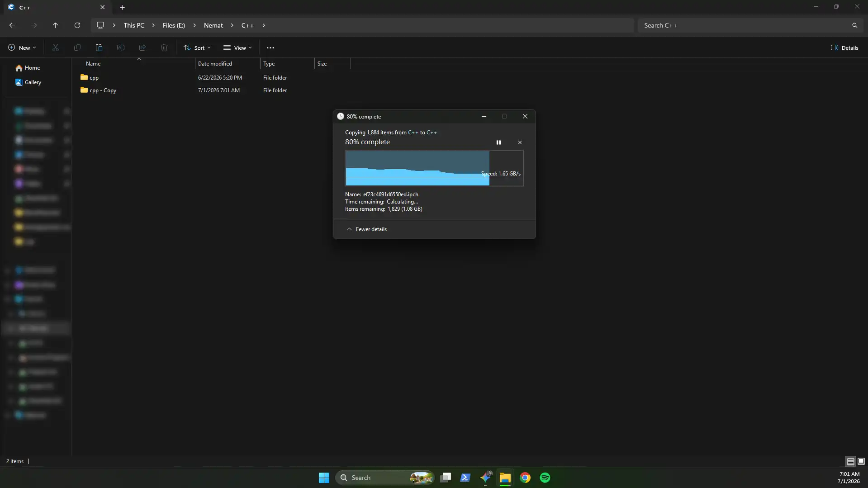
Task: Navigate up one folder level
Action: pyautogui.click(x=55, y=25)
